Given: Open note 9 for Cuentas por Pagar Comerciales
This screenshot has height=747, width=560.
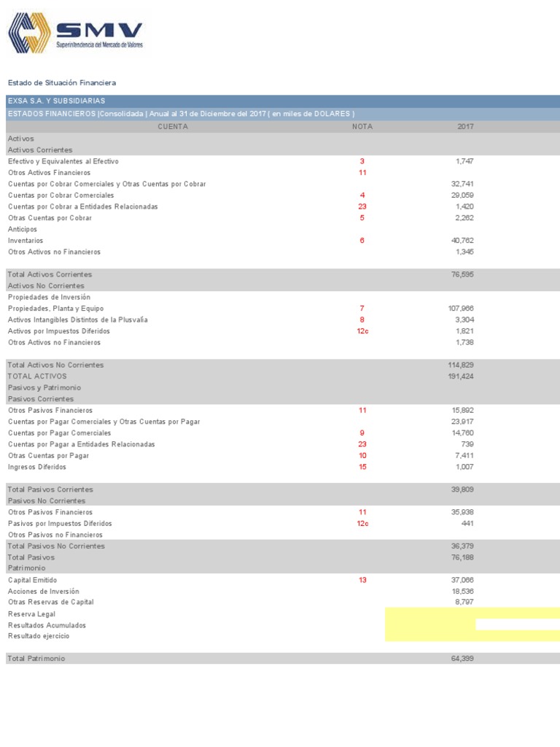Looking at the screenshot, I should [x=362, y=433].
